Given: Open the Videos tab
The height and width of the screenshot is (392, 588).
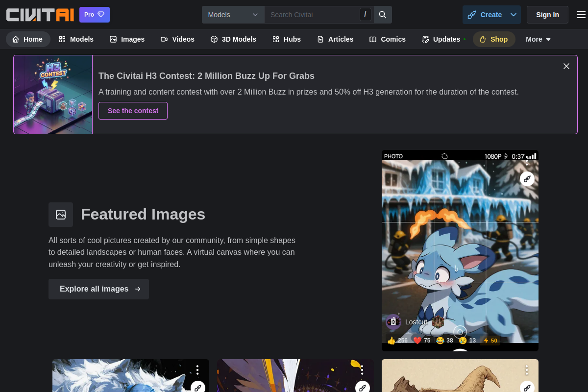Looking at the screenshot, I should pyautogui.click(x=177, y=39).
